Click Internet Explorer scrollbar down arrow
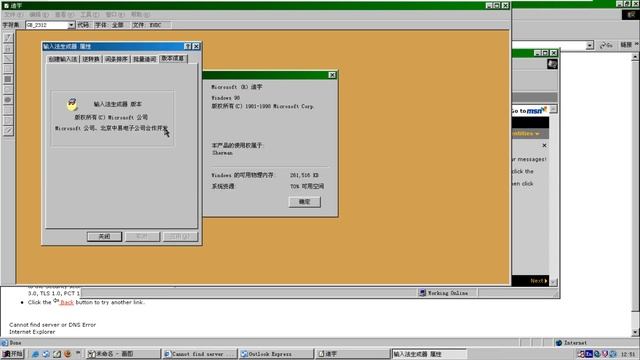This screenshot has width=640, height=360. click(x=635, y=333)
